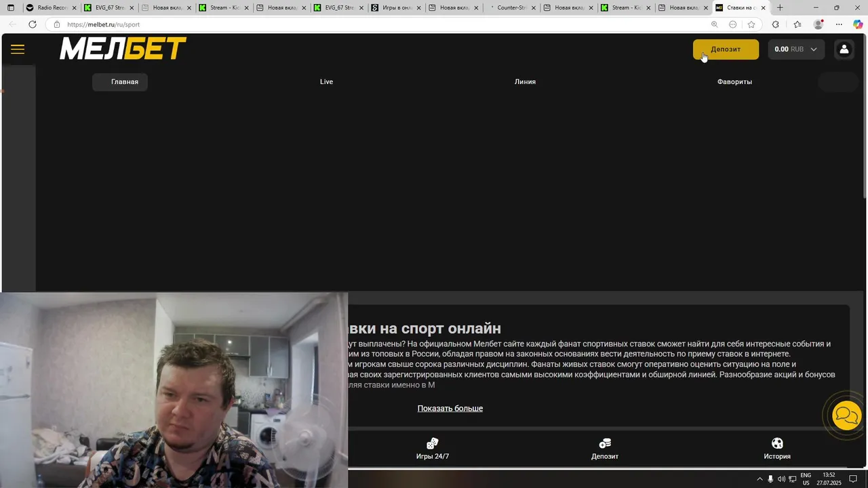
Task: Switch to the Live tab
Action: click(326, 82)
